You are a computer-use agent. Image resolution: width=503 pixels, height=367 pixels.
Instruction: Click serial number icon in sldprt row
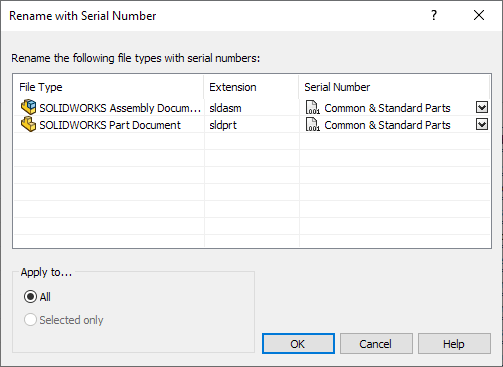pyautogui.click(x=313, y=125)
